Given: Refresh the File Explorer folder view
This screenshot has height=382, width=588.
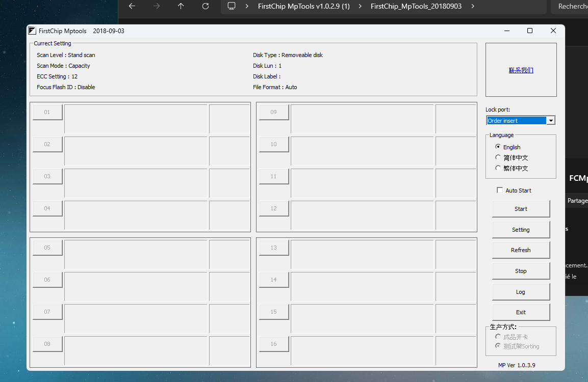Looking at the screenshot, I should coord(206,6).
